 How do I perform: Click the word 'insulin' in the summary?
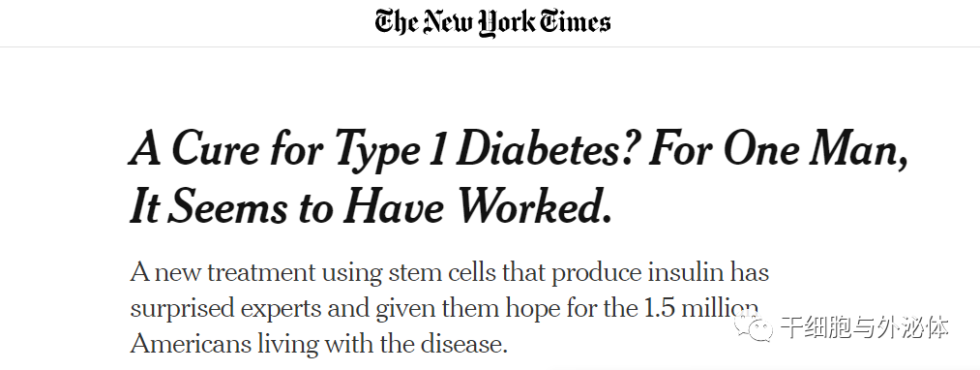(x=686, y=273)
